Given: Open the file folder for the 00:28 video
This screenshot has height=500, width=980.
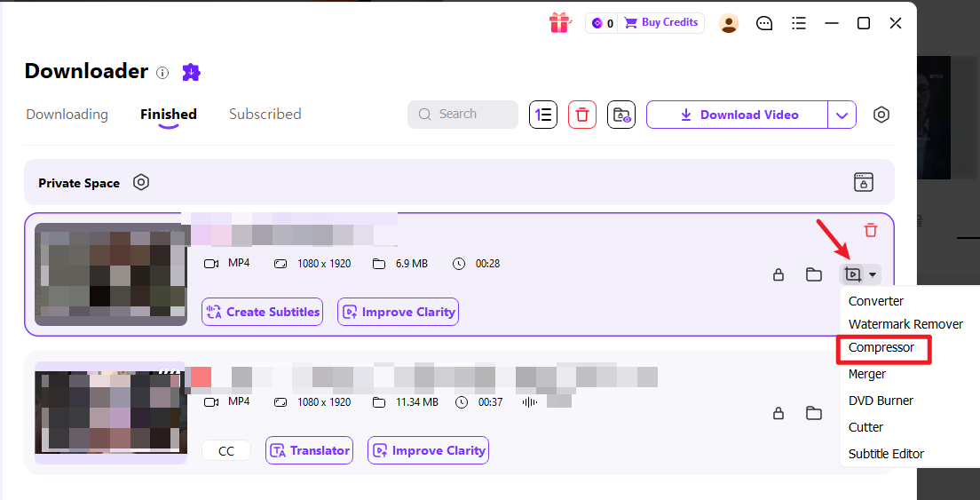Looking at the screenshot, I should [x=814, y=274].
